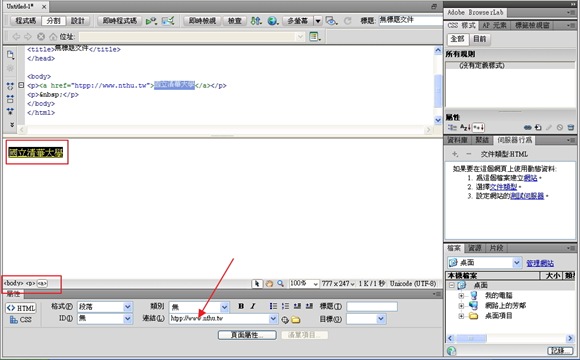Click the browser forward arrow icon
This screenshot has width=580, height=360.
pyautogui.click(x=28, y=37)
